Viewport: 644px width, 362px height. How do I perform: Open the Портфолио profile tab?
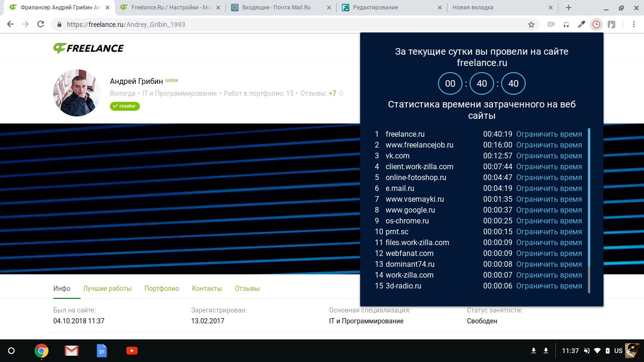tap(162, 288)
